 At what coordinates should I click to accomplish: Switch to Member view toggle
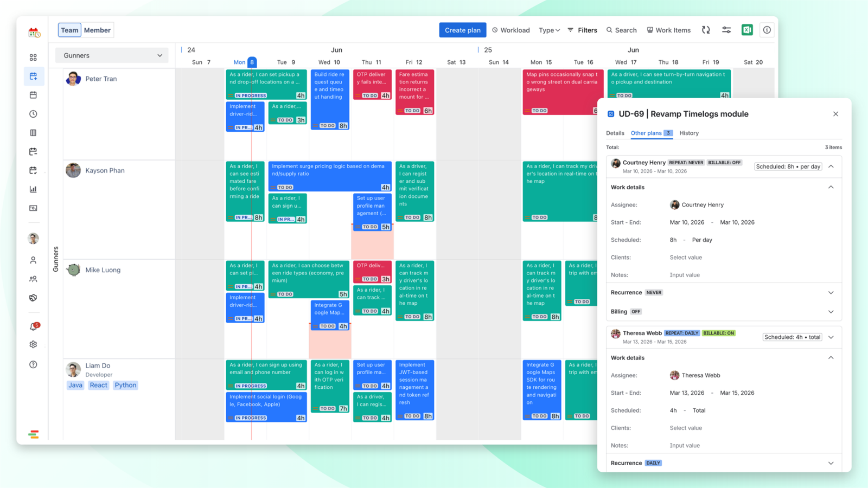[x=97, y=30]
